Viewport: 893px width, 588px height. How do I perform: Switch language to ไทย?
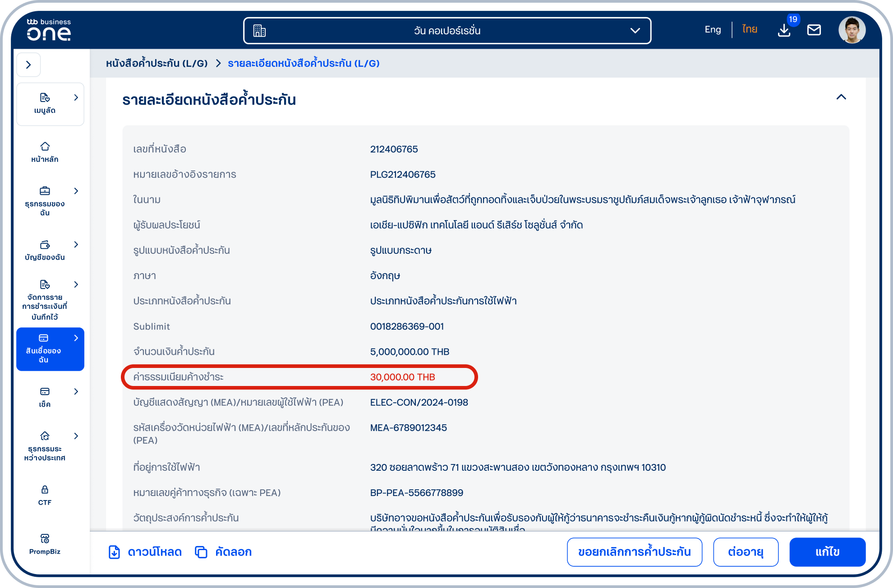[x=750, y=29]
